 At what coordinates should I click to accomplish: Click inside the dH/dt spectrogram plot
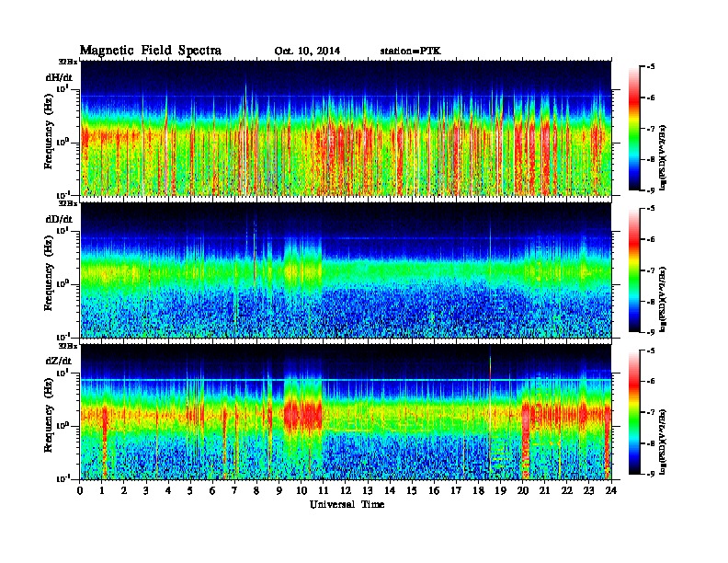coord(346,128)
